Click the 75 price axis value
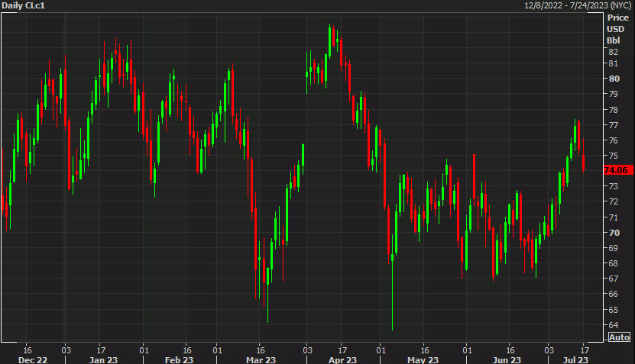Screen dimensions: 635x364 click(613, 156)
